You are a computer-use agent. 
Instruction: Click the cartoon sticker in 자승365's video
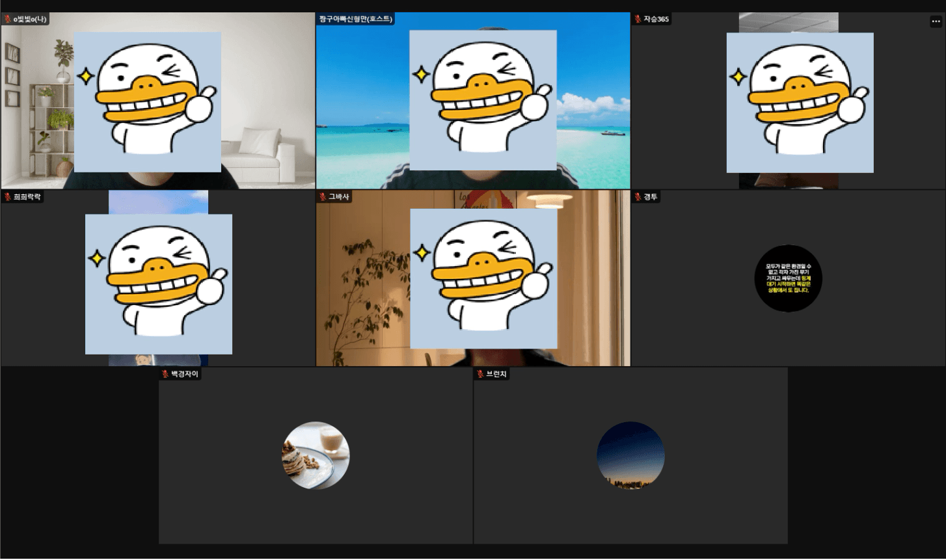[x=800, y=103]
